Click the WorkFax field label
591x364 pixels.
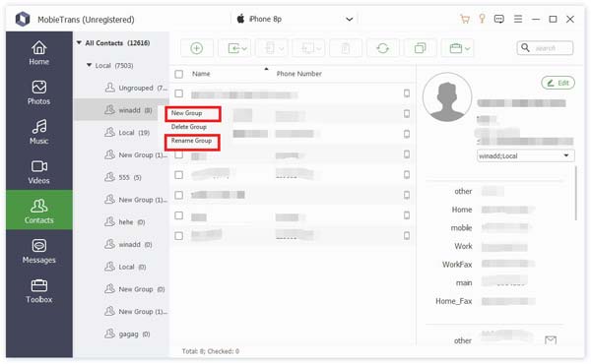point(457,265)
